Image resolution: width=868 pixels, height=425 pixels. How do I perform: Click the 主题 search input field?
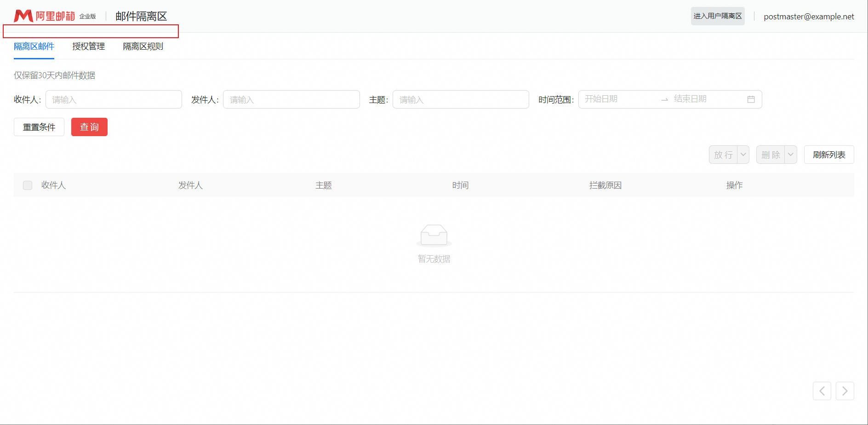460,99
